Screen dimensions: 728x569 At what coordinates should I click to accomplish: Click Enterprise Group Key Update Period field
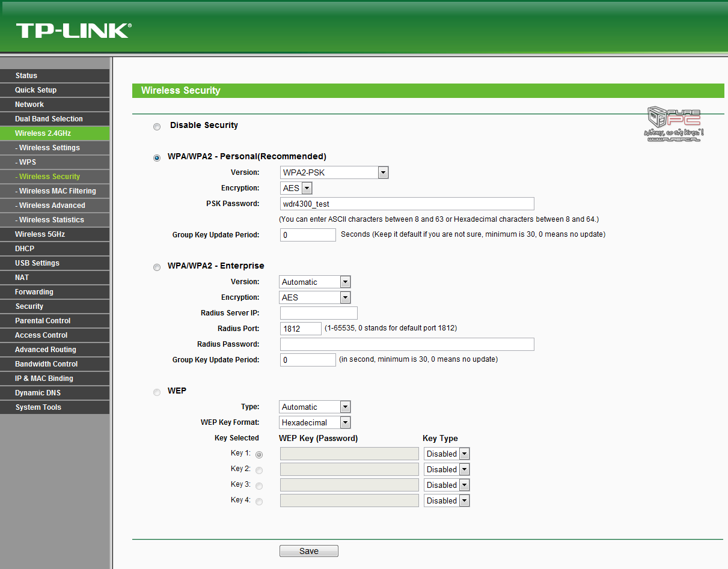pyautogui.click(x=308, y=360)
